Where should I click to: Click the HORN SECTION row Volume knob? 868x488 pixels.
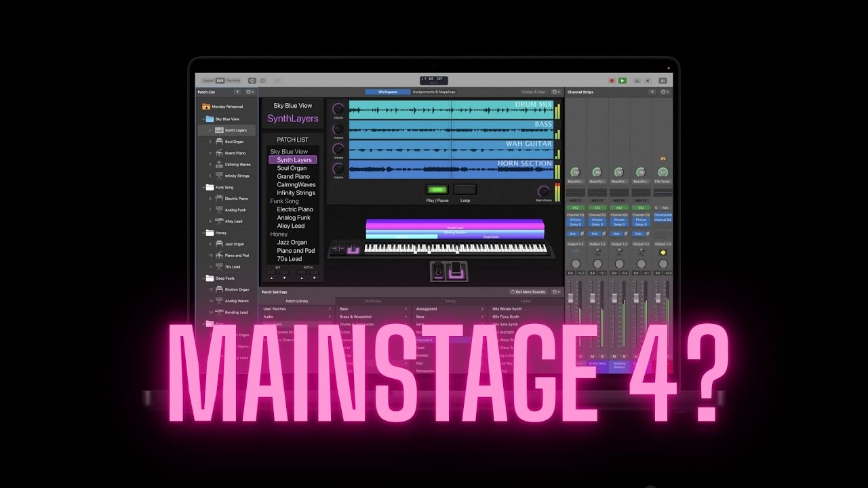338,168
